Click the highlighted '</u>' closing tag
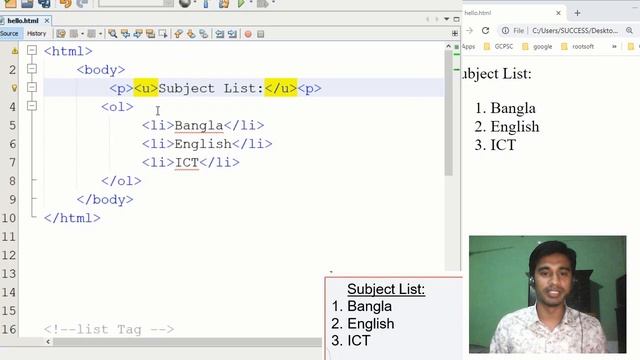 click(x=281, y=88)
